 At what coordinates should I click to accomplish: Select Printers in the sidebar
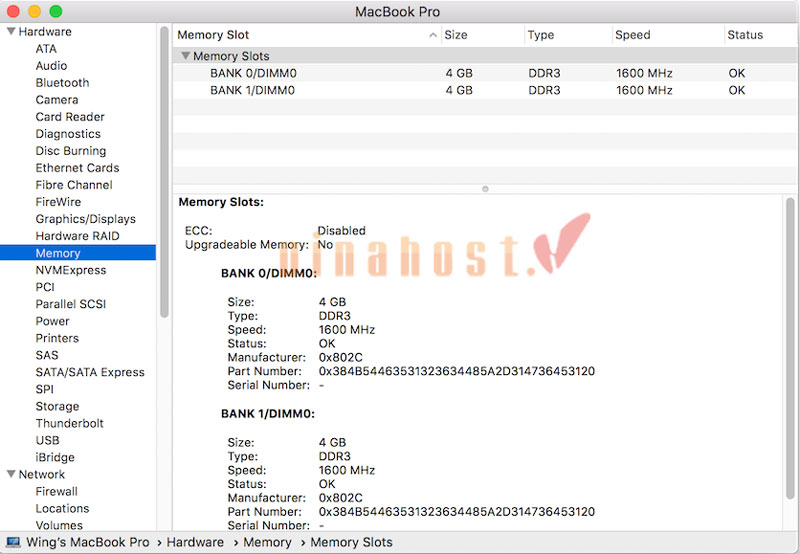pyautogui.click(x=57, y=338)
